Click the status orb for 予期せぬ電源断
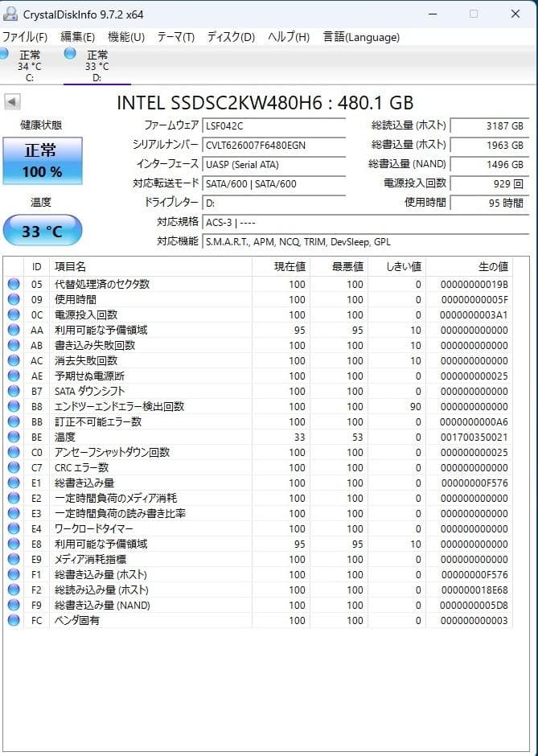538x756 pixels. point(14,376)
